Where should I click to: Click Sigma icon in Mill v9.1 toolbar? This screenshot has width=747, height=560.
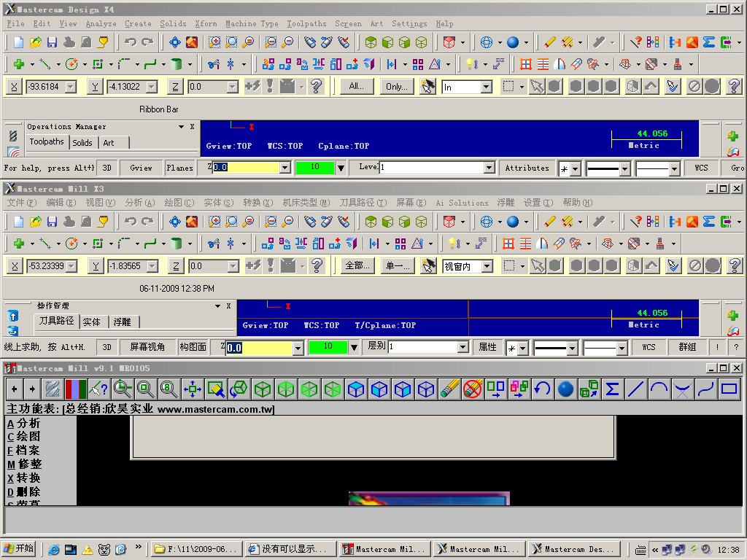[612, 389]
